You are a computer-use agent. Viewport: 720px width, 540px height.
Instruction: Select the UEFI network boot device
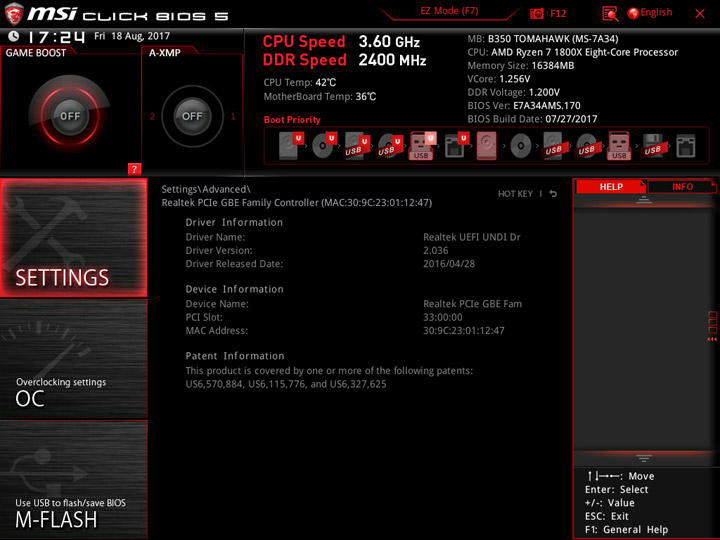pos(456,146)
